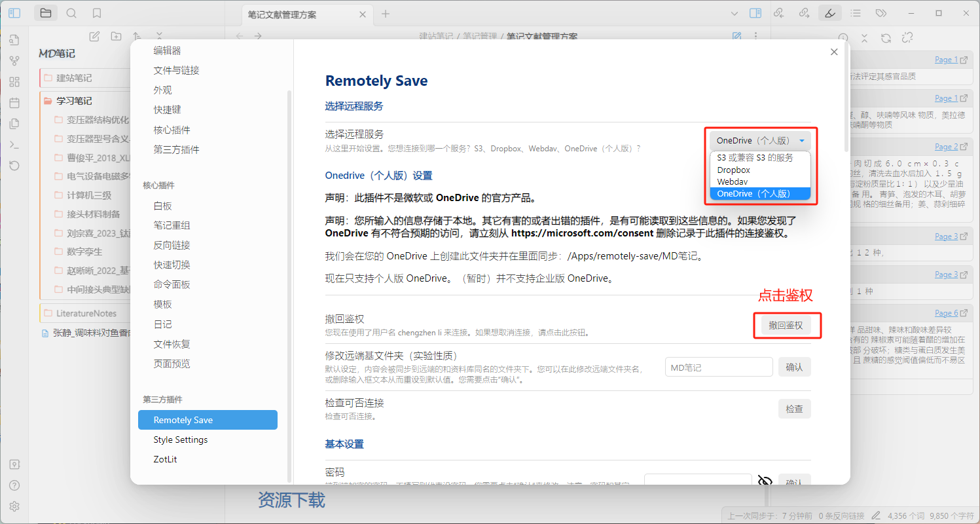Viewport: 980px width, 524px height.
Task: Pick highlighted OneDrive（个人版）list option
Action: [760, 194]
